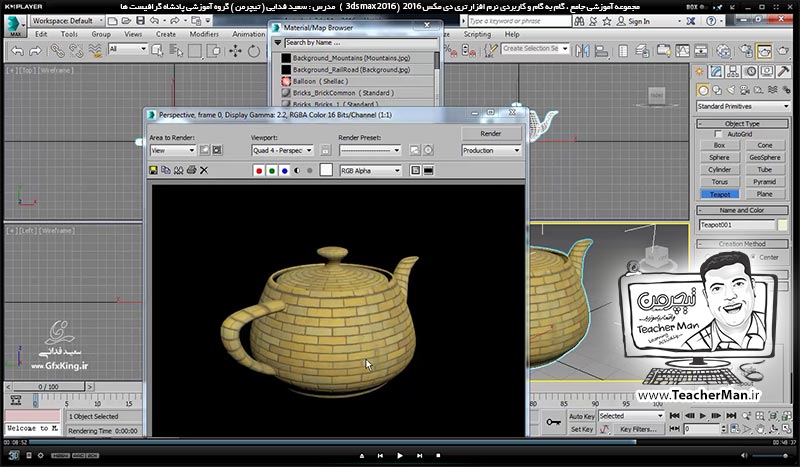Toggle the Auto Key animation mode
This screenshot has height=467, width=800.
click(582, 416)
